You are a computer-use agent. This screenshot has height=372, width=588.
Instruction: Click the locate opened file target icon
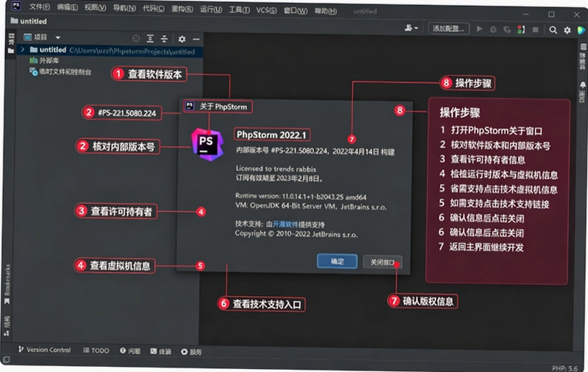(136, 38)
